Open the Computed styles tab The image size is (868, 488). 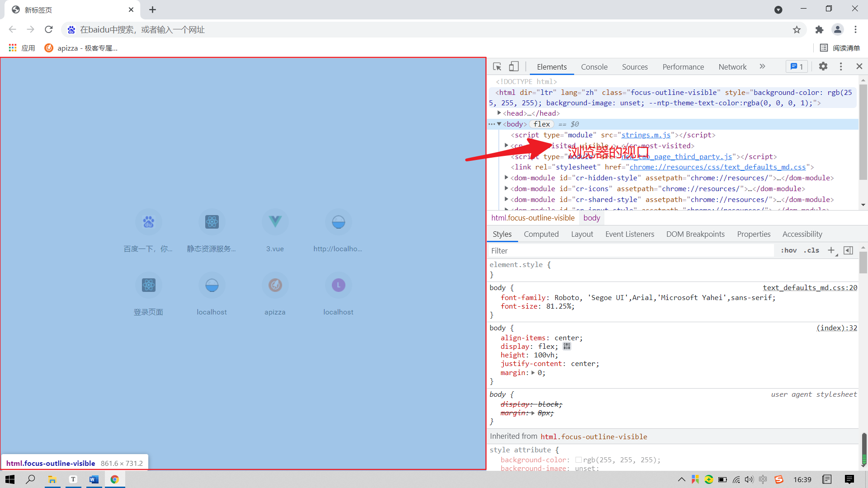(541, 234)
